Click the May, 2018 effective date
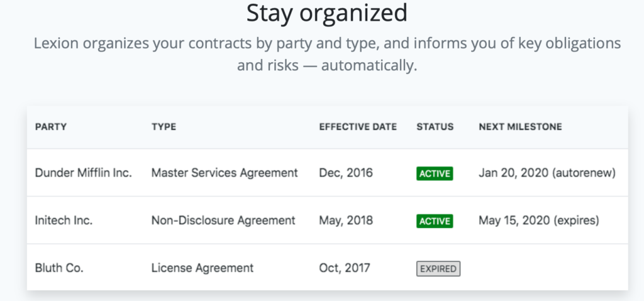644x301 pixels. (x=346, y=221)
